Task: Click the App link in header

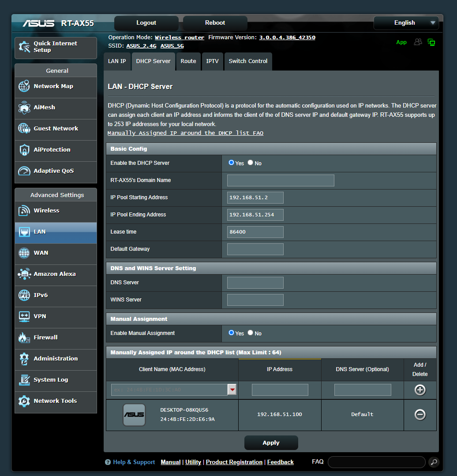Action: click(401, 42)
